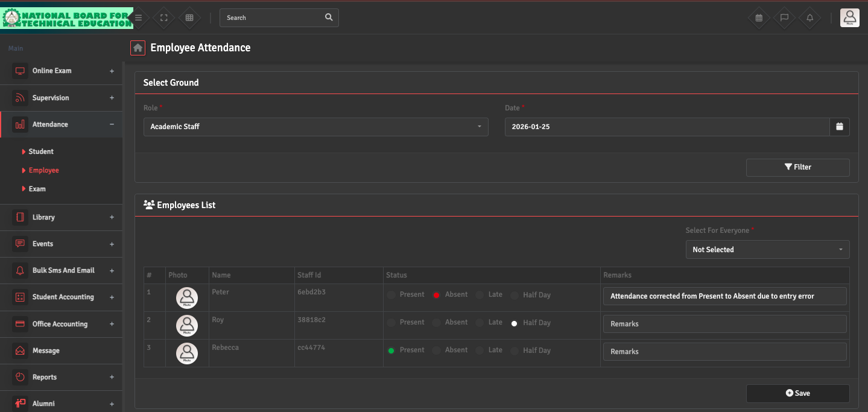This screenshot has width=868, height=412.
Task: Open the calendar icon in top bar
Action: pos(759,18)
